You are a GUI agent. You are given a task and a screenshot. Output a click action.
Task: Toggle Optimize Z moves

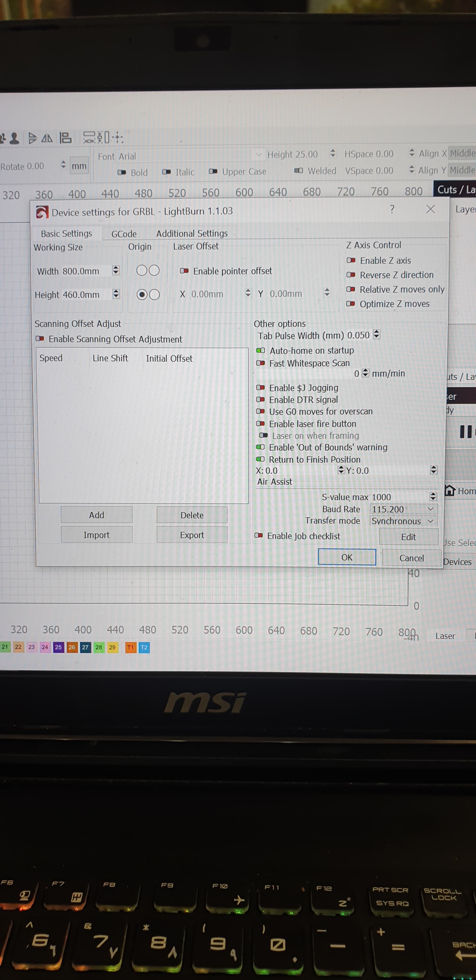point(351,304)
